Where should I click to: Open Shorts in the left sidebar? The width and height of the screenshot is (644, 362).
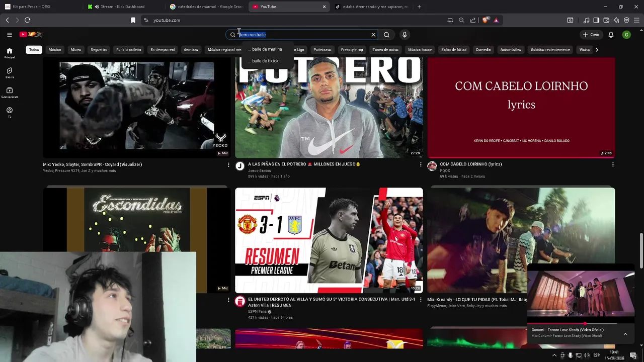[x=10, y=73]
